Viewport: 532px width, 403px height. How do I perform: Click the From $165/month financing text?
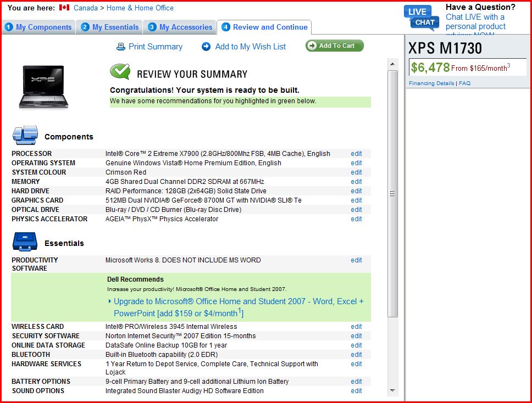pyautogui.click(x=480, y=68)
